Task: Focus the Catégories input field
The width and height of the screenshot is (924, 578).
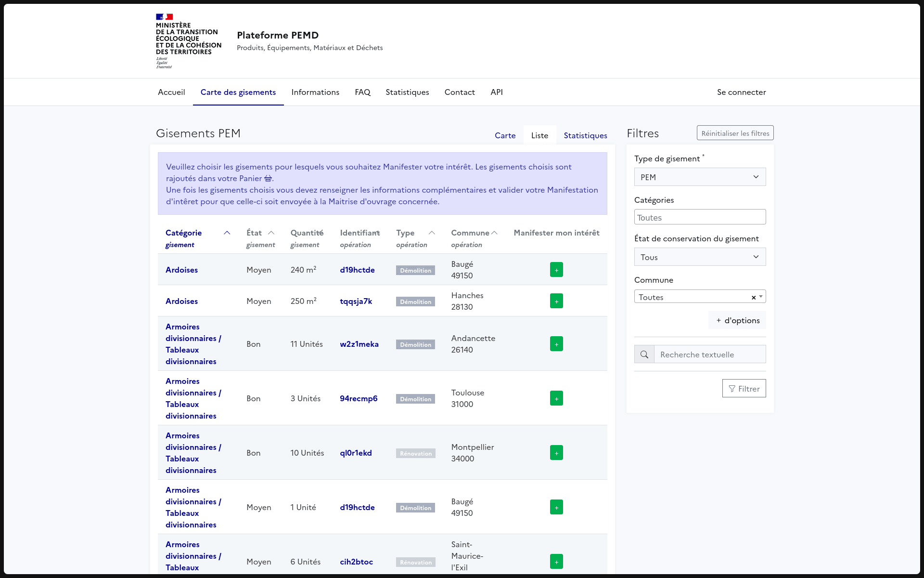Action: click(x=700, y=217)
